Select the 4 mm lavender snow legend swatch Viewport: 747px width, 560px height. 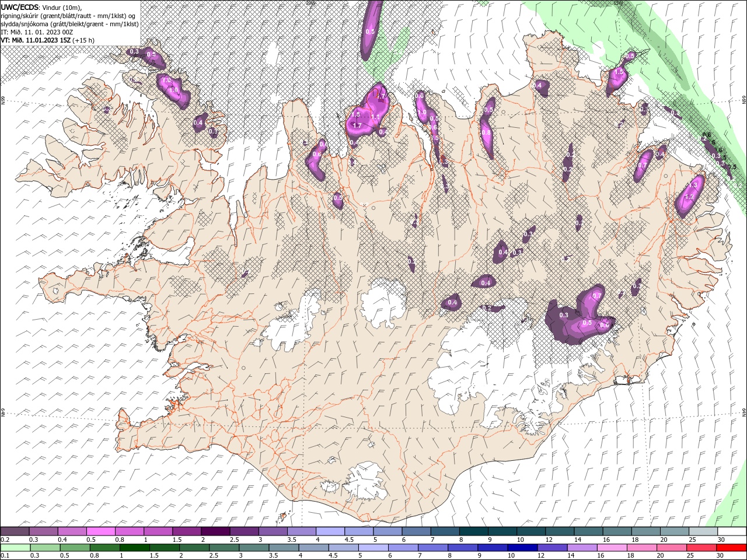(x=330, y=531)
